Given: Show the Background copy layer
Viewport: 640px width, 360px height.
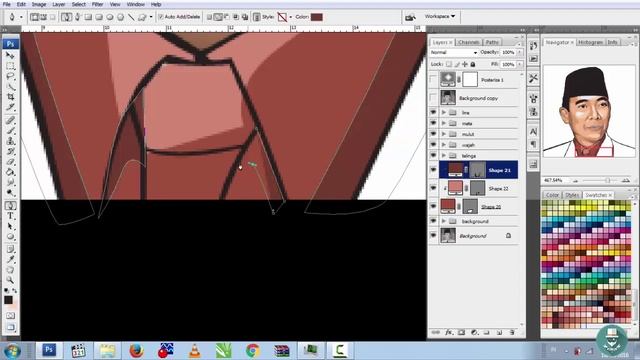Looking at the screenshot, I should pyautogui.click(x=433, y=98).
